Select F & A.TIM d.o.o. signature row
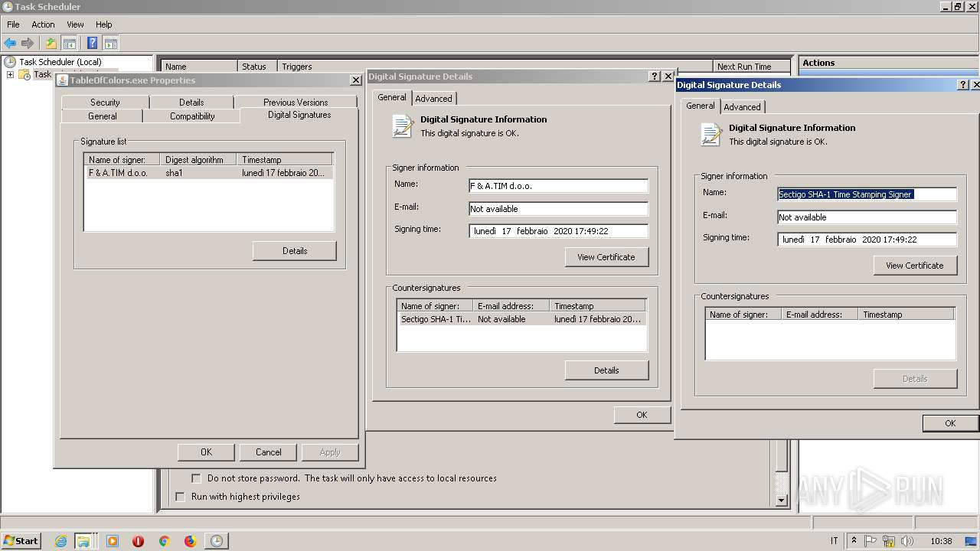This screenshot has width=980, height=551. [x=208, y=173]
